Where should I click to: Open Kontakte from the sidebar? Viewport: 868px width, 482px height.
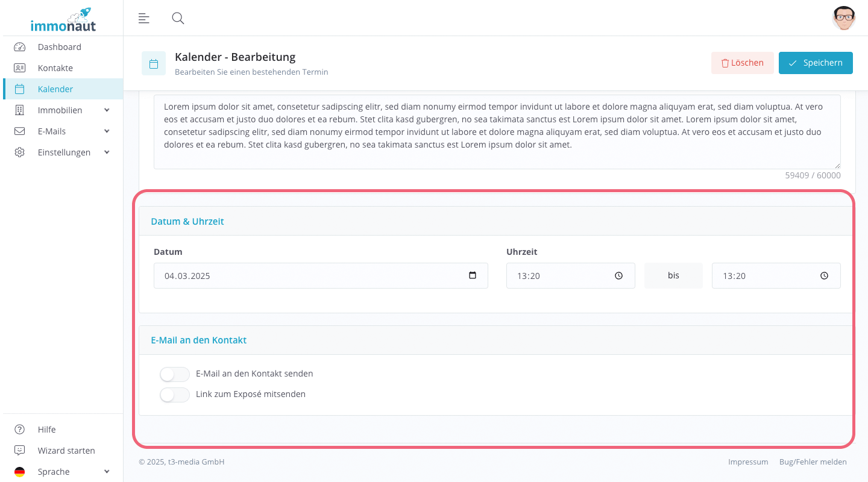click(x=55, y=68)
